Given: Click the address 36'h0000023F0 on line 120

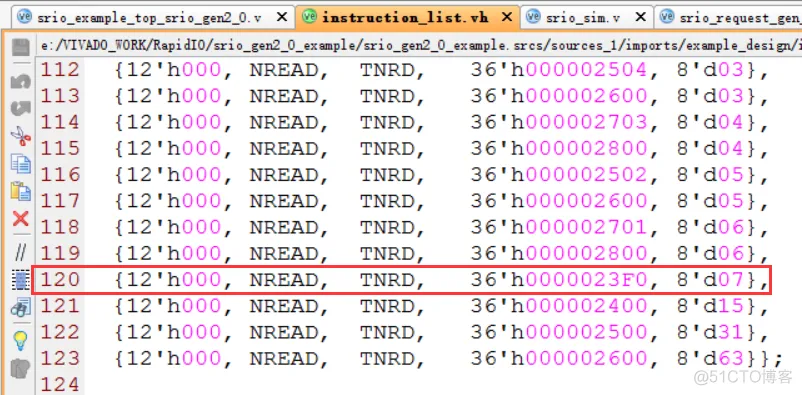Looking at the screenshot, I should (x=559, y=280).
